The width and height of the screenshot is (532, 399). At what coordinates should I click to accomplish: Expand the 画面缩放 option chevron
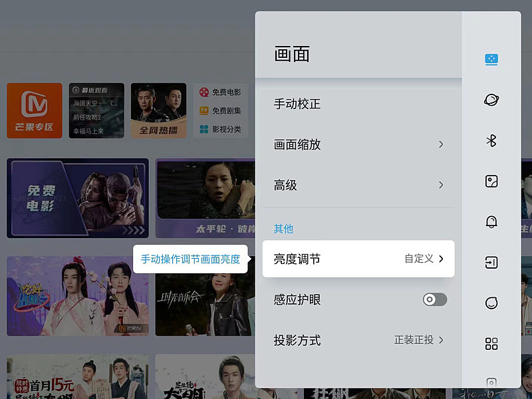(x=441, y=144)
